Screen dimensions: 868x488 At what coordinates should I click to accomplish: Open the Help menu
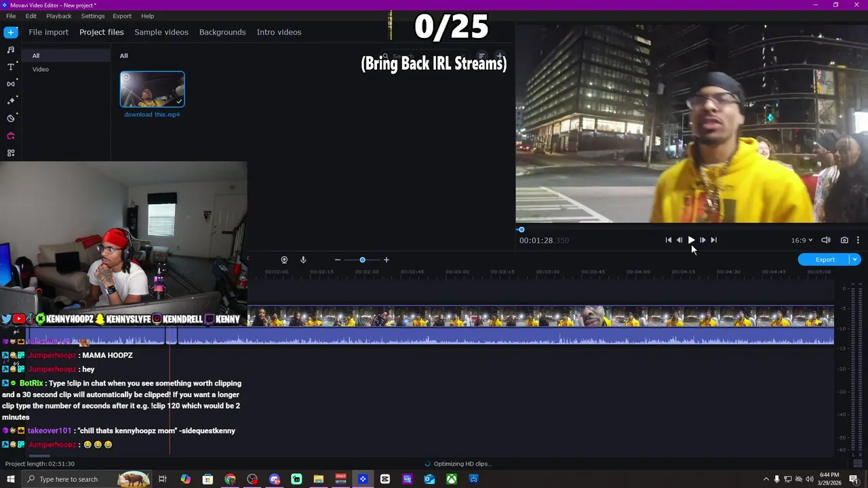point(147,16)
